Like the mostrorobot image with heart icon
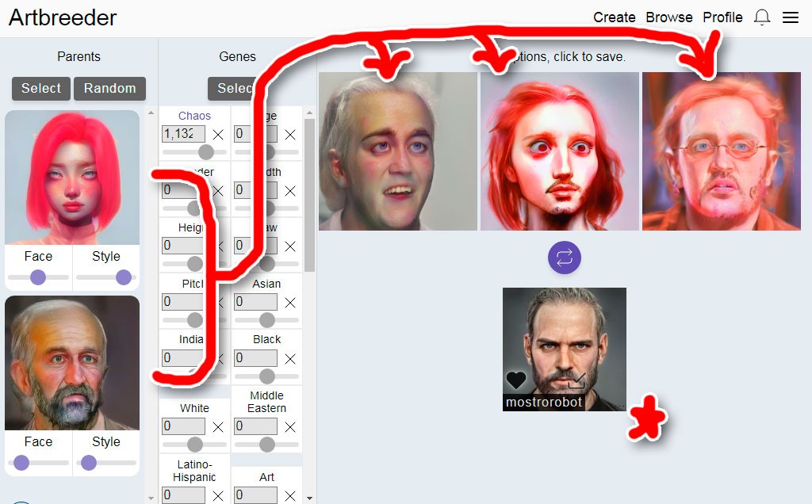The width and height of the screenshot is (812, 504). click(515, 380)
